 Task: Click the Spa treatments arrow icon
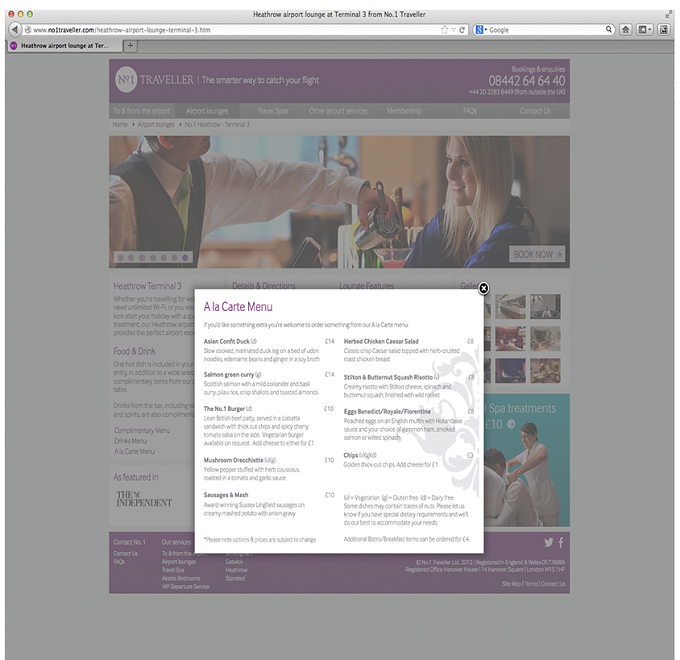point(511,424)
